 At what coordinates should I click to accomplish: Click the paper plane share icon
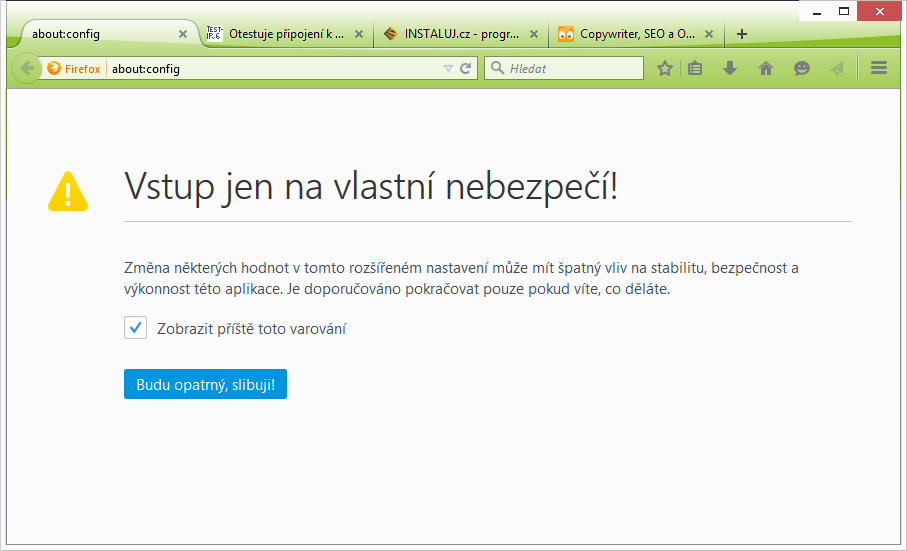[x=836, y=68]
